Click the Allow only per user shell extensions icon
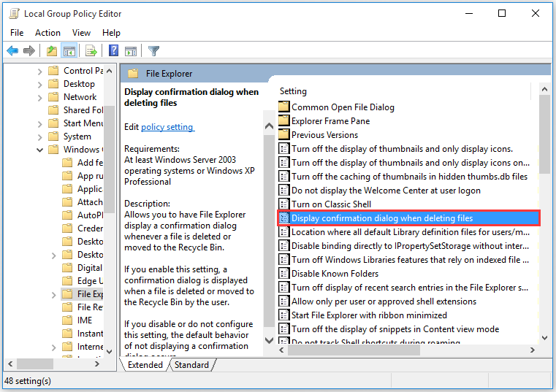This screenshot has width=556, height=392. [x=283, y=301]
